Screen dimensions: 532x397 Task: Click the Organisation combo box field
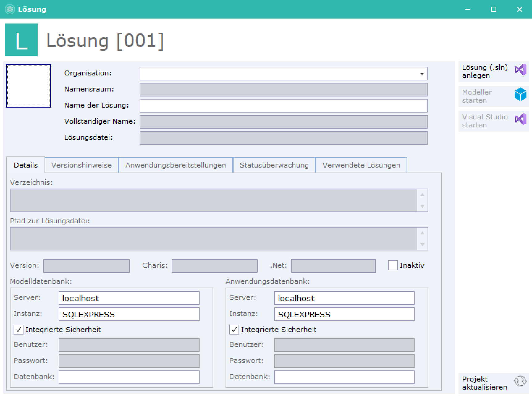(x=284, y=74)
